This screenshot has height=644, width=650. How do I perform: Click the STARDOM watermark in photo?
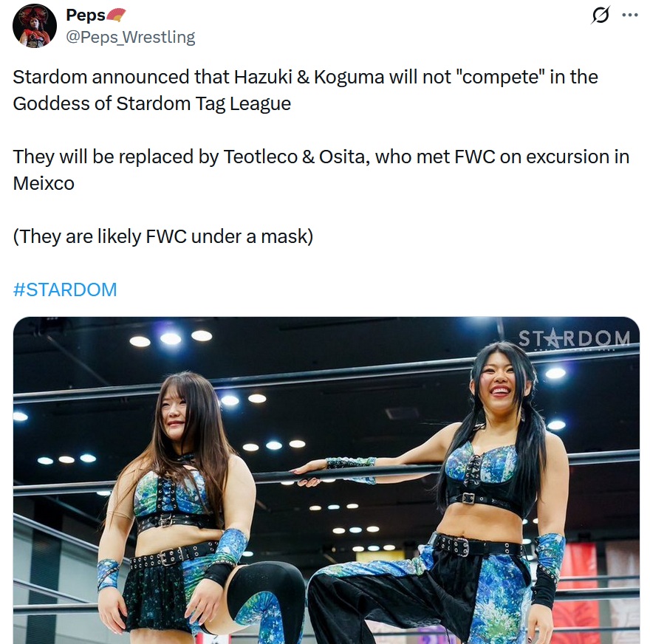(574, 339)
